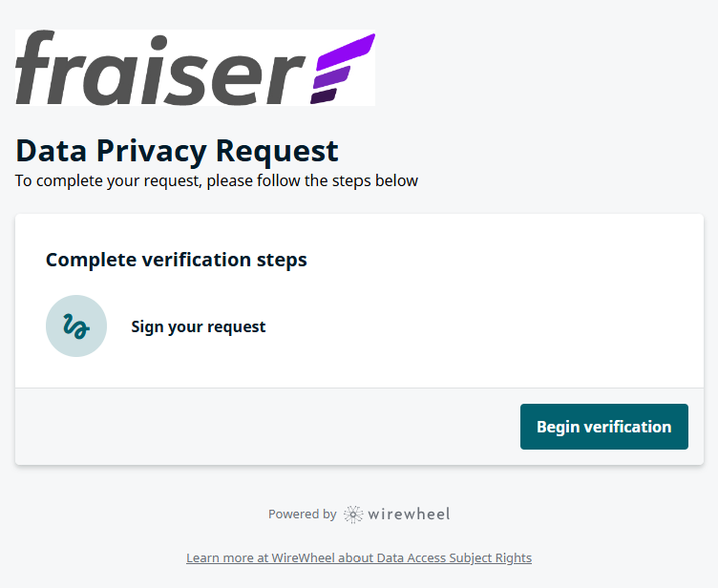Click the 'Powered by' text
Image resolution: width=718 pixels, height=588 pixels.
(x=302, y=514)
